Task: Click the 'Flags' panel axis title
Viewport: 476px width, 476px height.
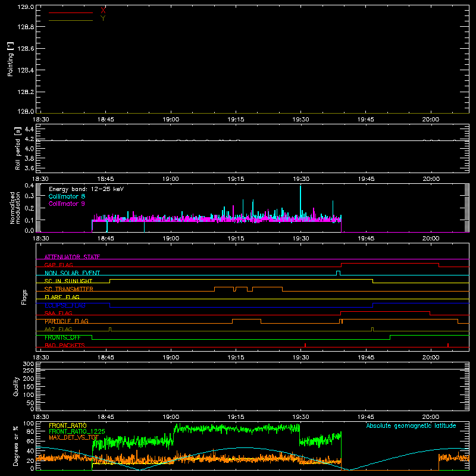Action: point(24,297)
